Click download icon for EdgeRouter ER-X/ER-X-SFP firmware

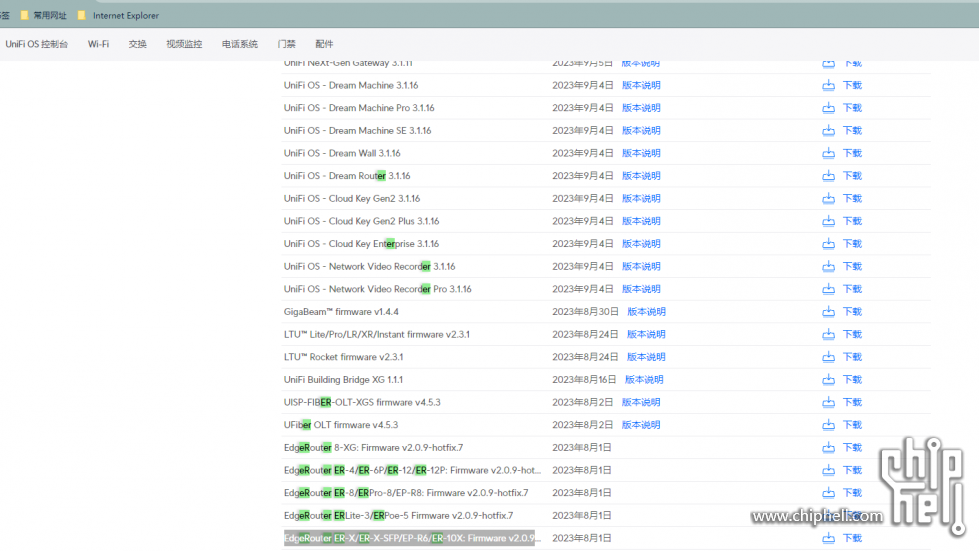click(828, 538)
